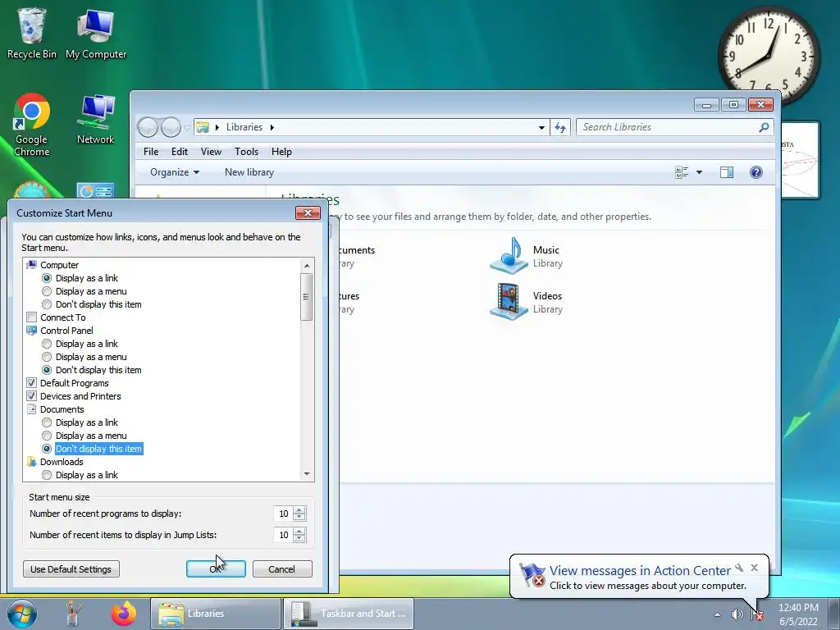Increase number of recent programs spinner
Image resolution: width=840 pixels, height=630 pixels.
(299, 510)
